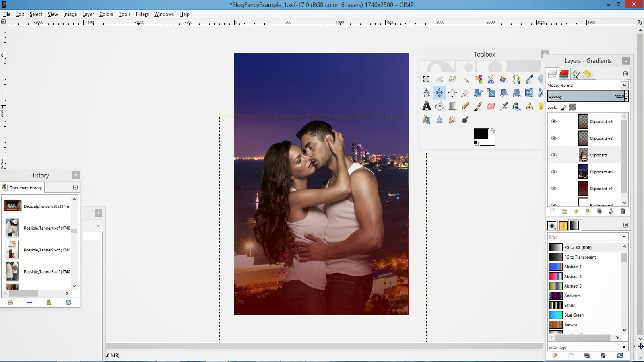Select the Free Select lasso tool
Viewport: 644px width, 362px height.
(x=452, y=80)
